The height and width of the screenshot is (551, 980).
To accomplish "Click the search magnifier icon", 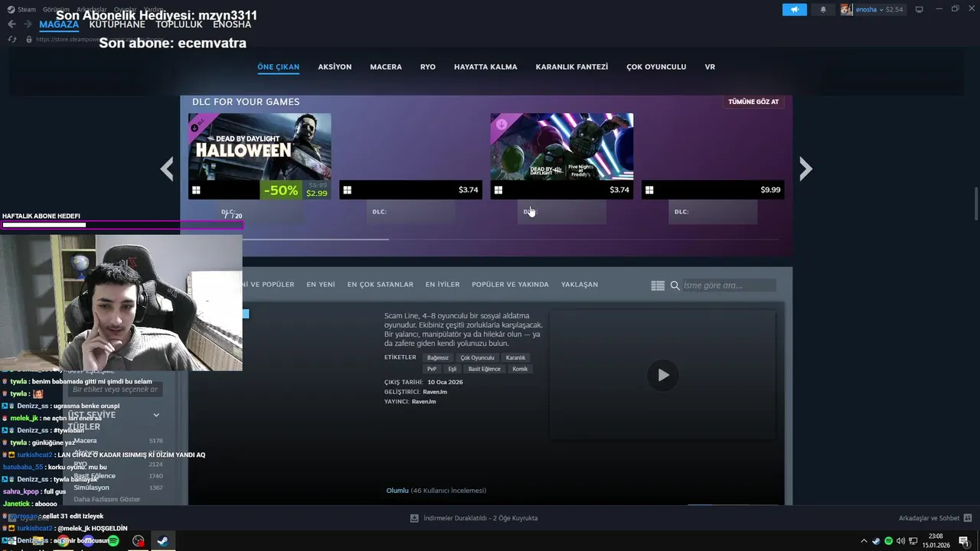I will [x=675, y=285].
